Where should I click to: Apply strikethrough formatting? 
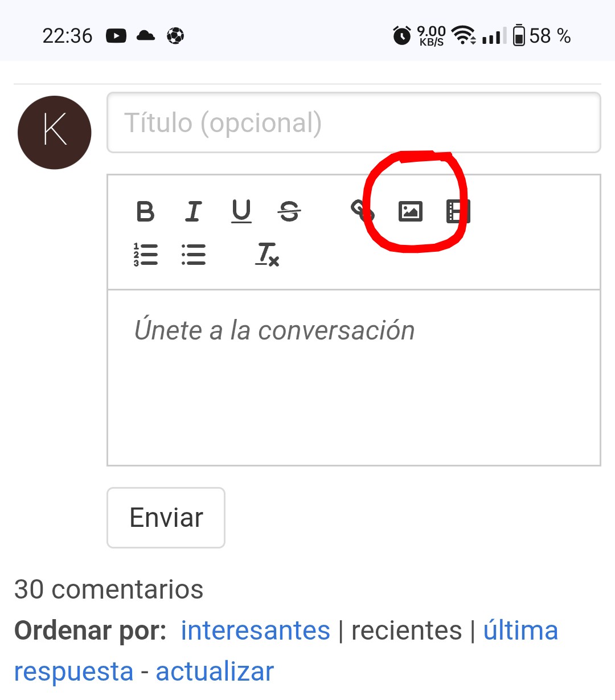point(289,211)
